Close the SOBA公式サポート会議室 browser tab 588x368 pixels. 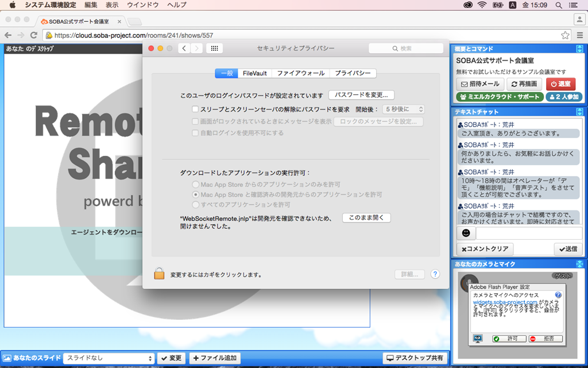119,21
